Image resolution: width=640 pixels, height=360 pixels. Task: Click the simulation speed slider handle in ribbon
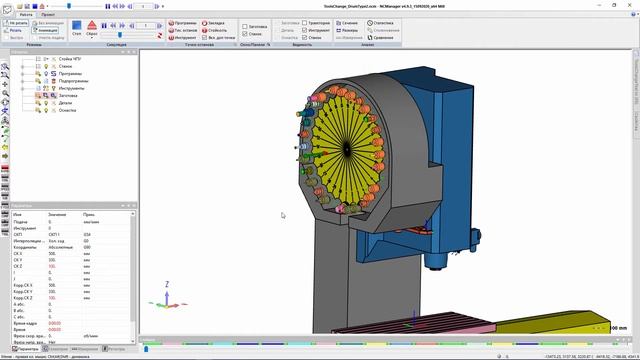120,35
